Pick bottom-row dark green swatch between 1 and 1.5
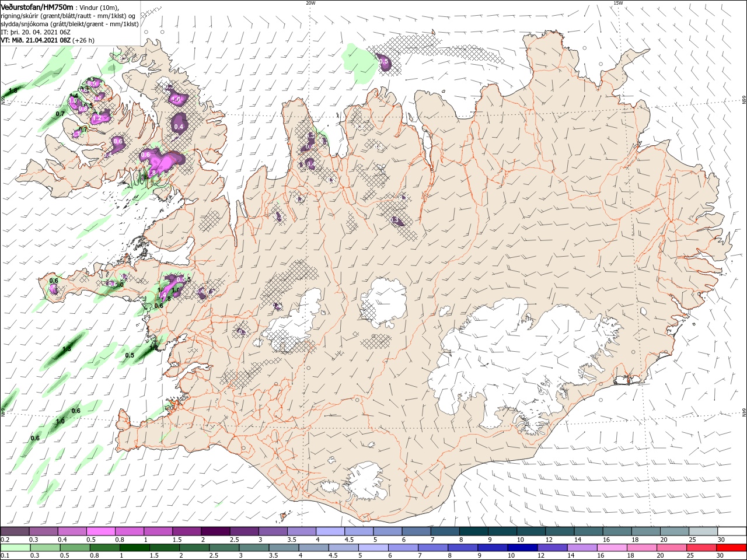Viewport: 747px width, 560px height. click(135, 548)
